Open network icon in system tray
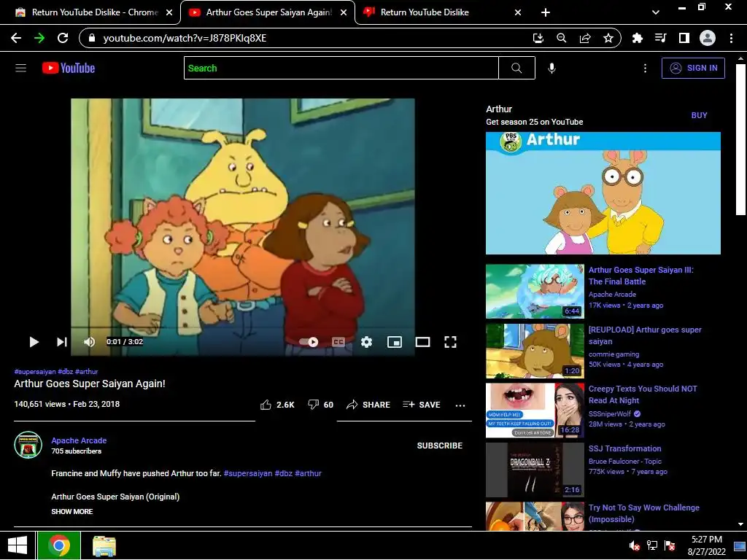Image resolution: width=747 pixels, height=560 pixels. [x=651, y=545]
